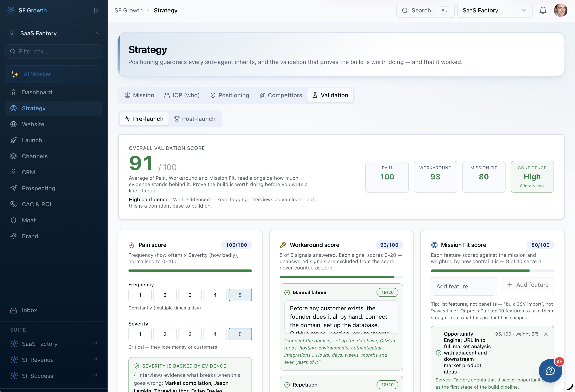Viewport: 575px width, 392px height.
Task: Select Severity rating 5
Action: pyautogui.click(x=240, y=334)
